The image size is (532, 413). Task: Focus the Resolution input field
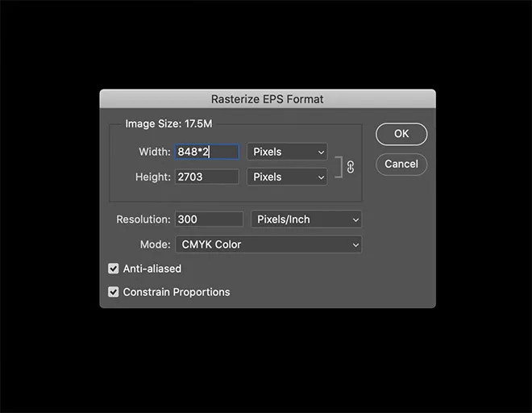pyautogui.click(x=209, y=219)
